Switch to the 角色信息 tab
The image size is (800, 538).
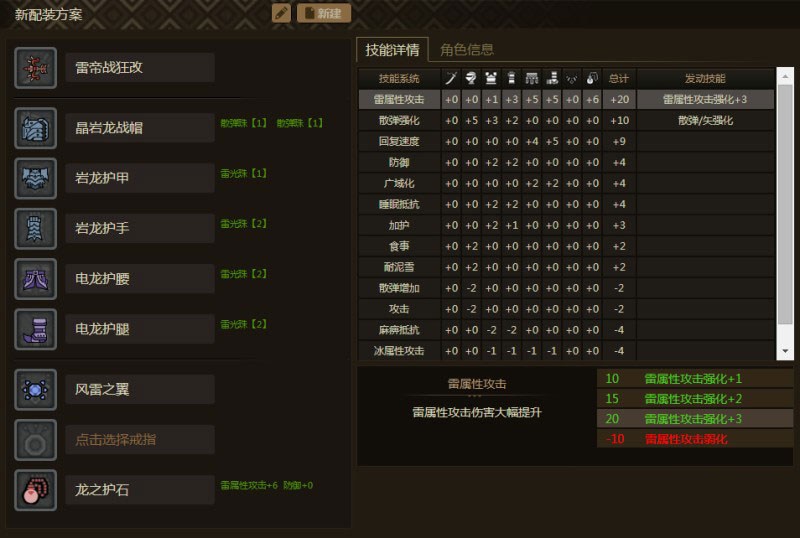467,50
